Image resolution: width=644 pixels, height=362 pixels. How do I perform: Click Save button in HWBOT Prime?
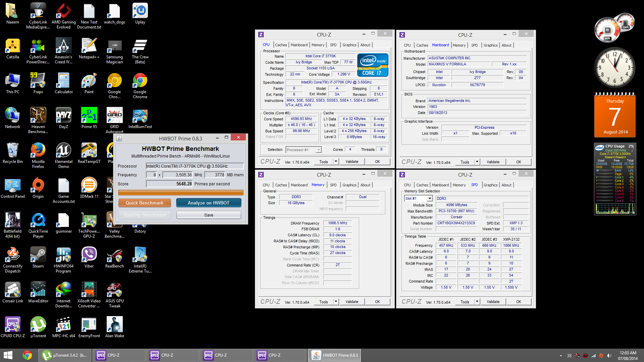(209, 215)
